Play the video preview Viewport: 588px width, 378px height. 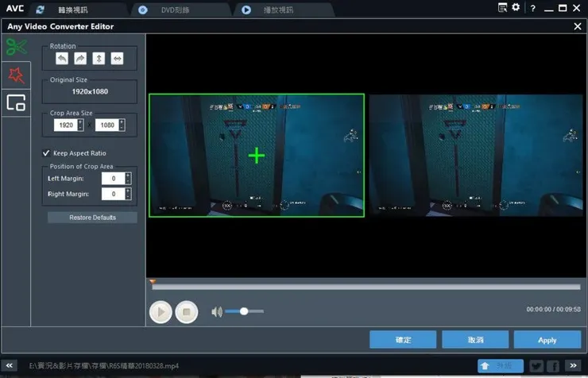(161, 311)
